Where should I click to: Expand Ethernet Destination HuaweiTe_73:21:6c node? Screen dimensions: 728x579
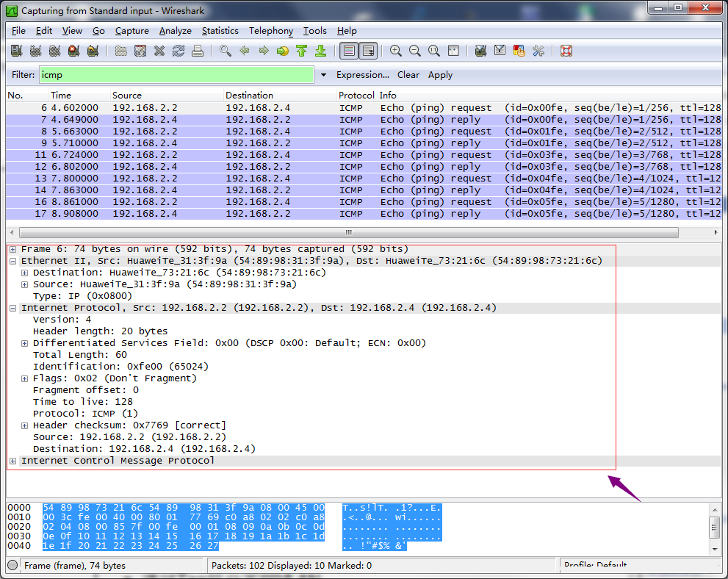[x=24, y=273]
